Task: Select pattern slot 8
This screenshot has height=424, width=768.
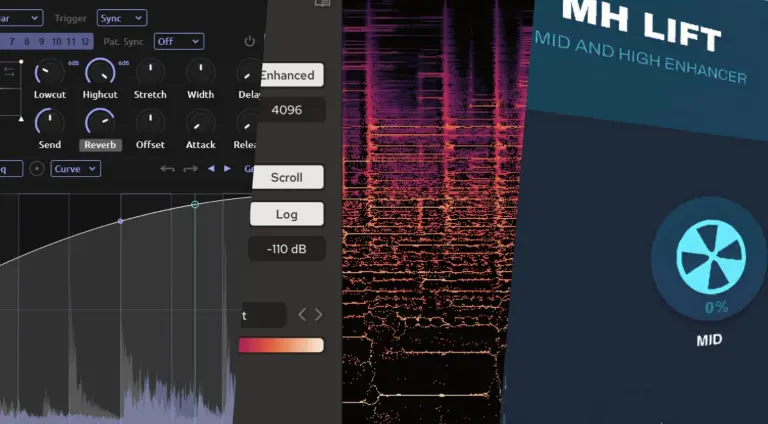Action: coord(26,42)
